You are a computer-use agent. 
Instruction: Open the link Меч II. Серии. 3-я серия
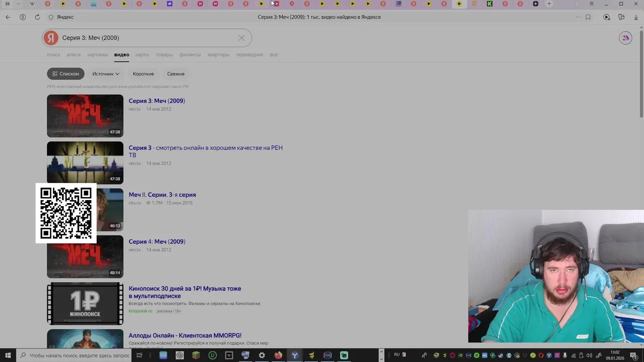[163, 195]
